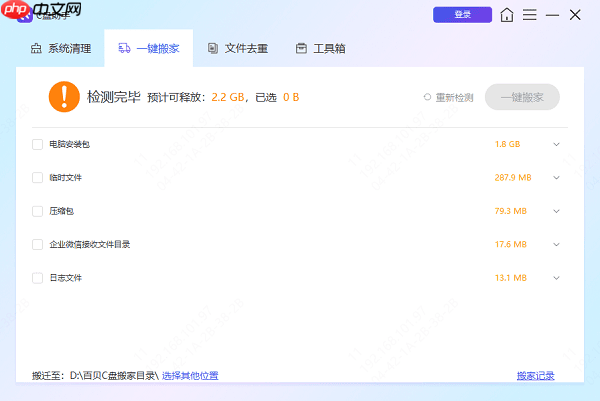The image size is (600, 401).
Task: Click the 287.9 MB size value
Action: coord(513,178)
